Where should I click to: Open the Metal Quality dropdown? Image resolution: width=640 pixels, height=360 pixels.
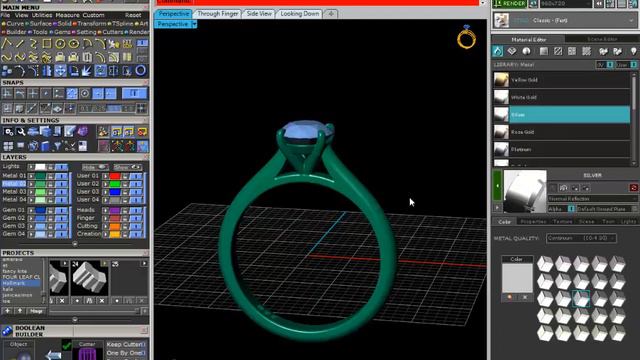click(x=581, y=238)
